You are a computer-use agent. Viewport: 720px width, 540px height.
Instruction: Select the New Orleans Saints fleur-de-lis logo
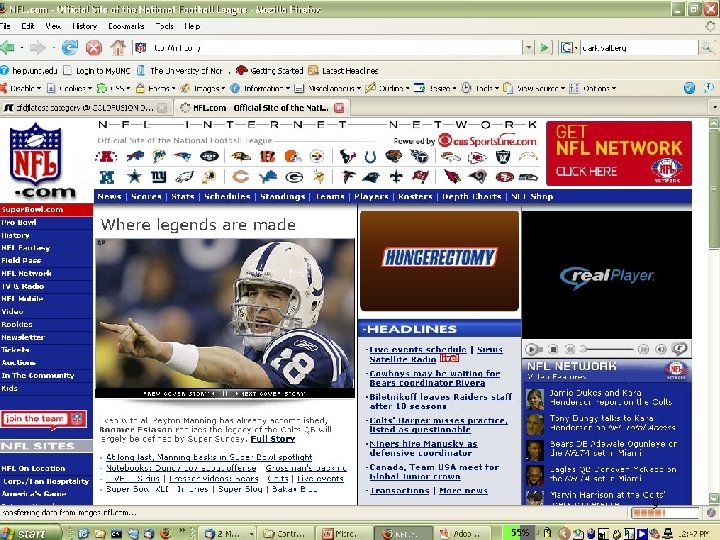pyautogui.click(x=396, y=176)
